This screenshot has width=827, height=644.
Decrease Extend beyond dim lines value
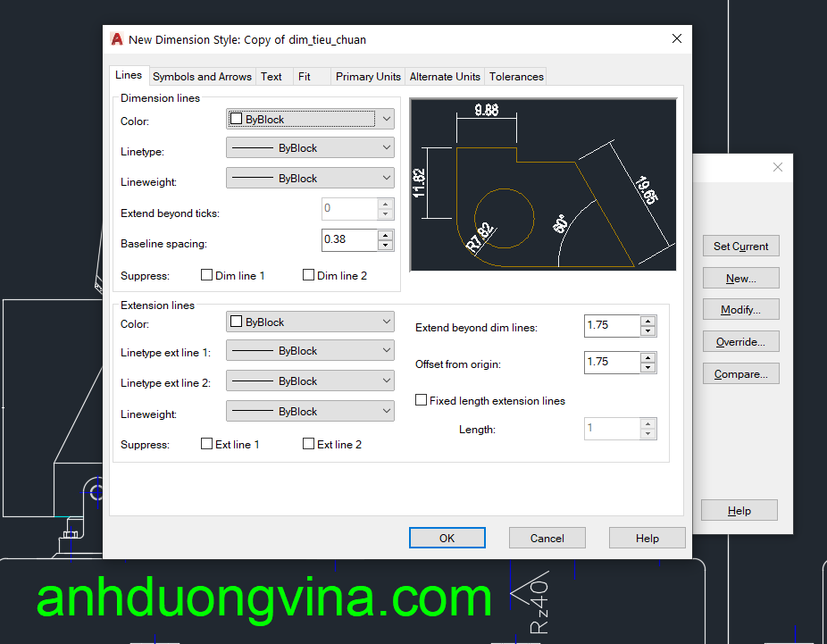pos(647,331)
